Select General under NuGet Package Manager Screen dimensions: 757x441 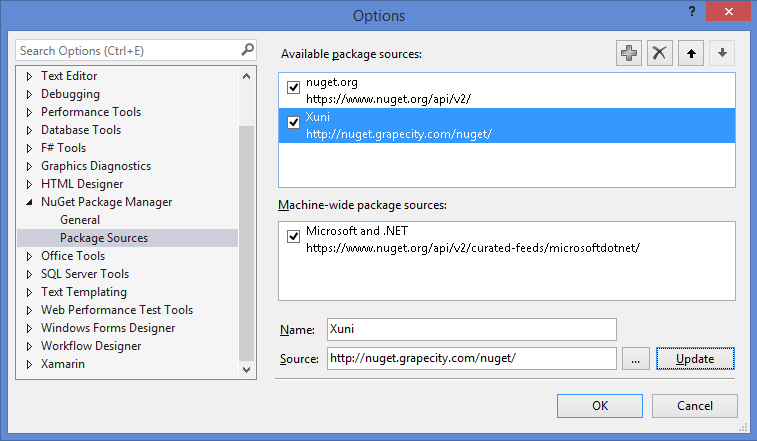click(80, 220)
